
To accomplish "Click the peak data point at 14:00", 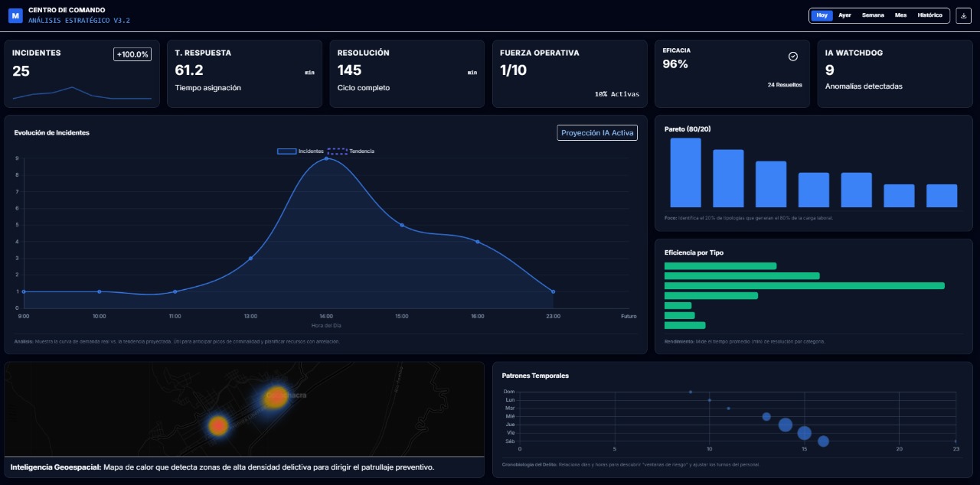I will tap(326, 158).
